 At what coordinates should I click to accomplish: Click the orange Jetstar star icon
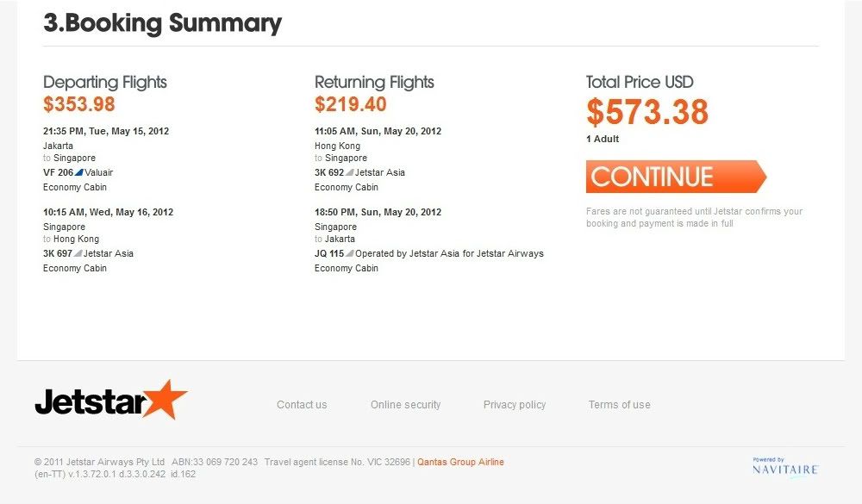pyautogui.click(x=165, y=399)
